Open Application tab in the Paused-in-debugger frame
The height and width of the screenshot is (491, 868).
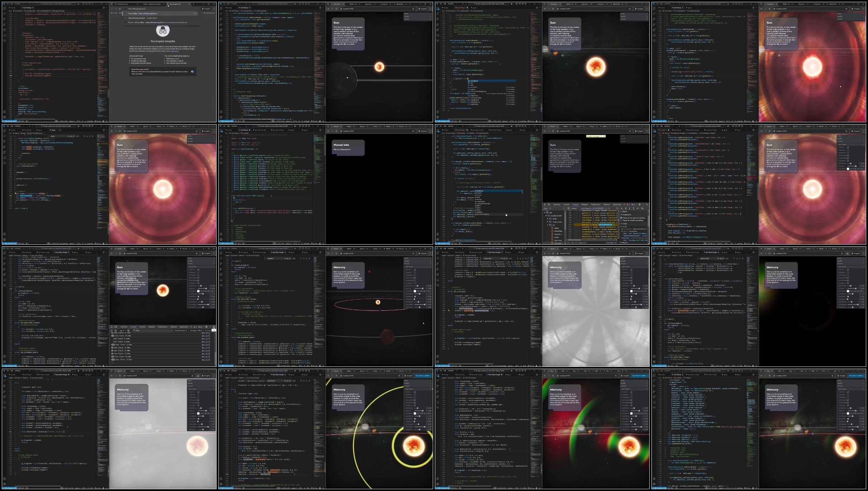coord(617,205)
